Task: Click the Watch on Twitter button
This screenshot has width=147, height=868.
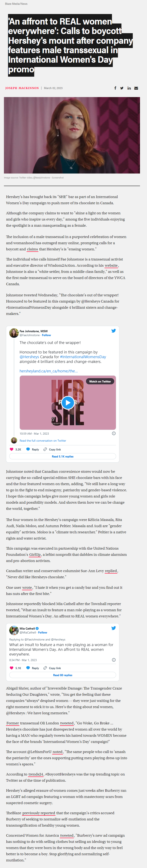Action: pos(100,381)
